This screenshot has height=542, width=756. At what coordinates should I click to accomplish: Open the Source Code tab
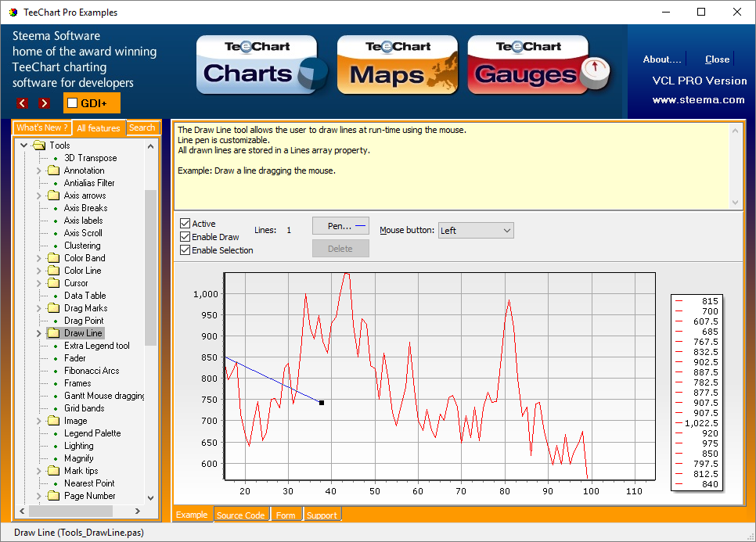click(x=240, y=515)
